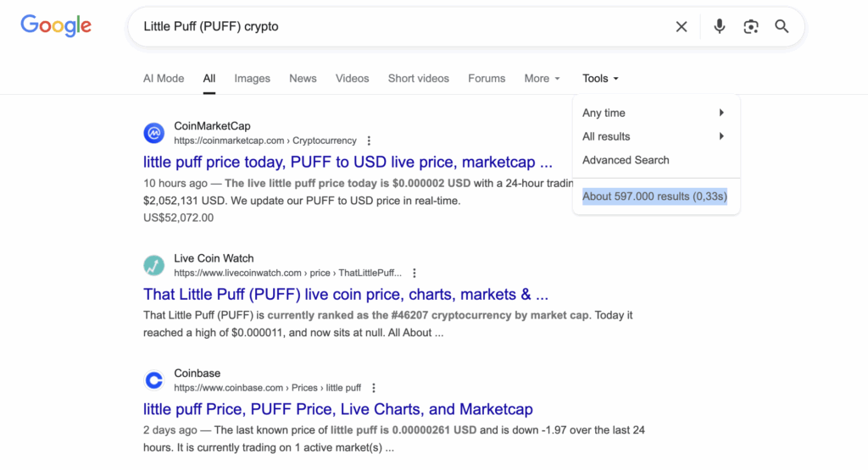
Task: Click the magnifying glass search button
Action: (782, 27)
